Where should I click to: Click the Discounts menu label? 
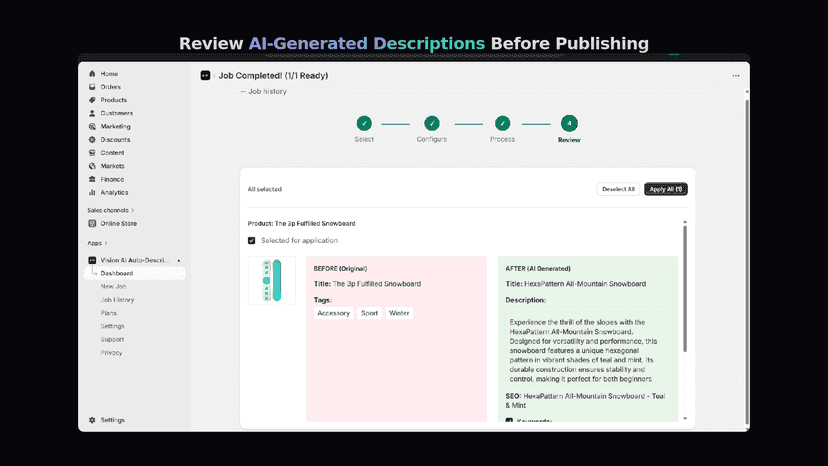tap(115, 139)
